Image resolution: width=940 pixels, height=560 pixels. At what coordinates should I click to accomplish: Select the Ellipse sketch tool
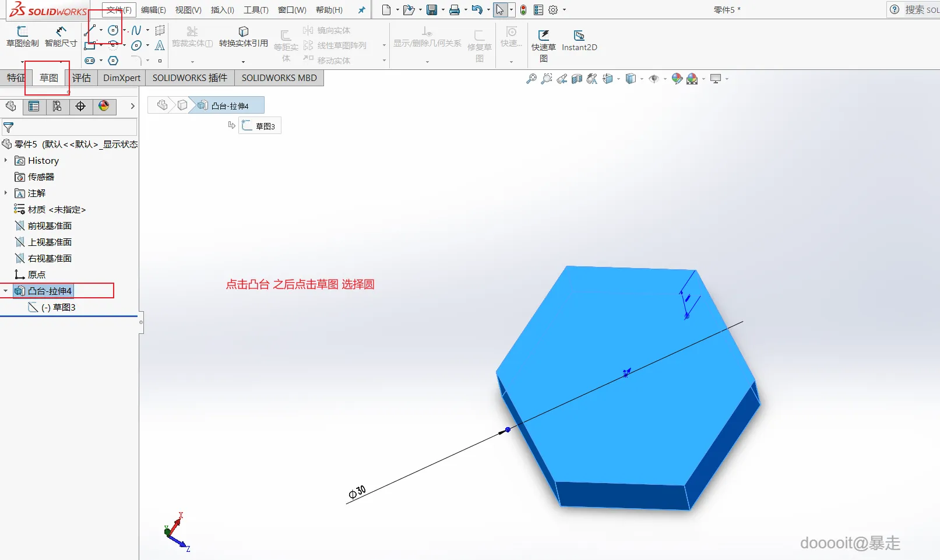[x=136, y=45]
